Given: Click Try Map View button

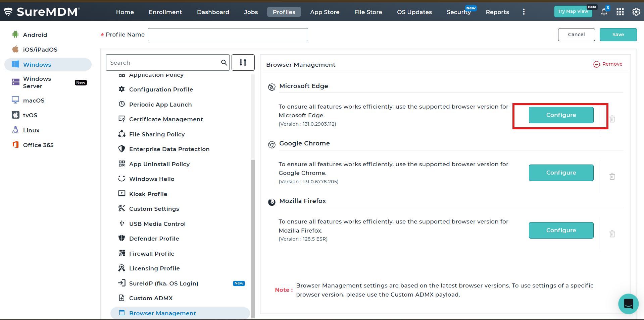Looking at the screenshot, I should click(573, 11).
